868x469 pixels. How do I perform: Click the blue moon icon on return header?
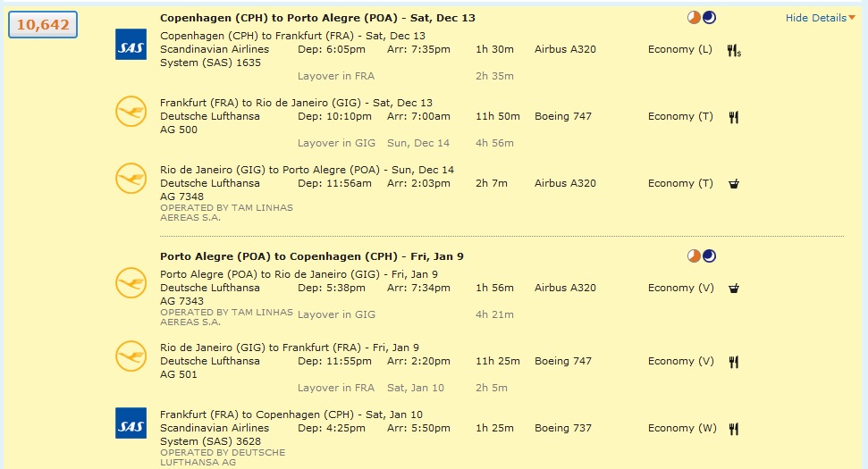709,256
